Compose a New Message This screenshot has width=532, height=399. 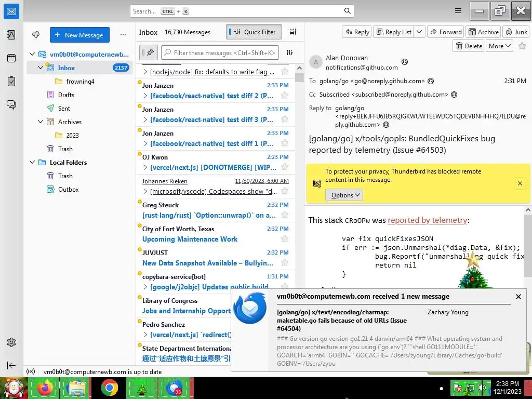(79, 35)
